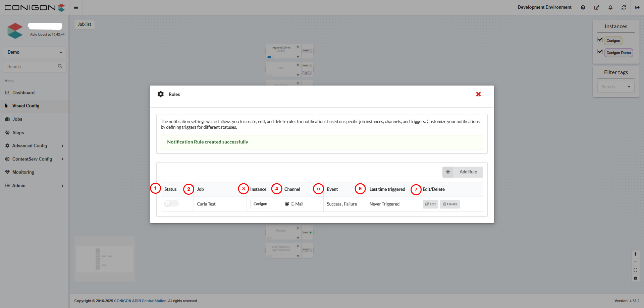This screenshot has height=308, width=644.
Task: Go to the Monitoring menu item
Action: 23,172
